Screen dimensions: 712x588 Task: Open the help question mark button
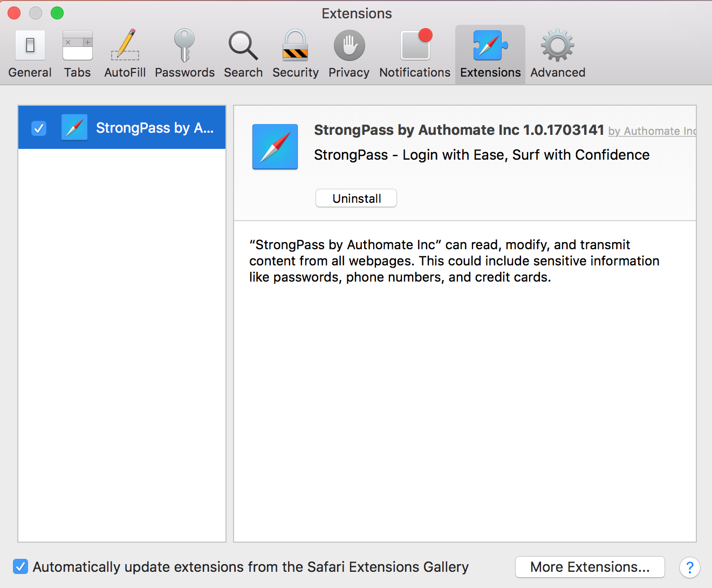[689, 568]
